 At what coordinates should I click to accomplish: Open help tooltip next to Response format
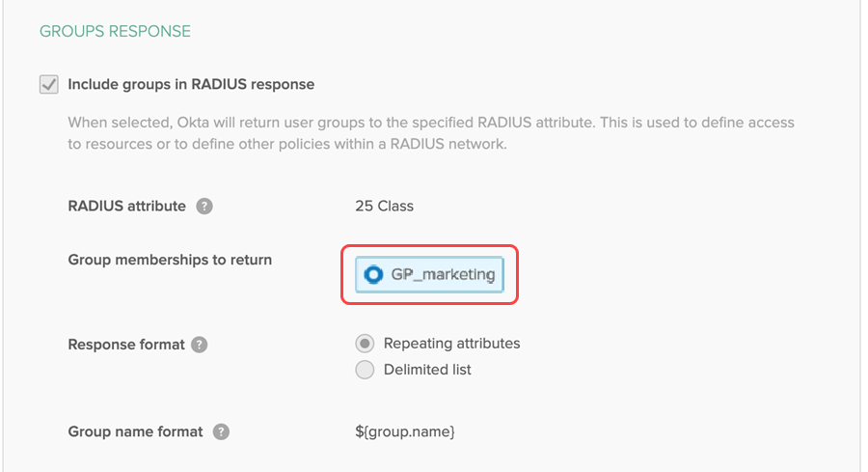pyautogui.click(x=199, y=345)
